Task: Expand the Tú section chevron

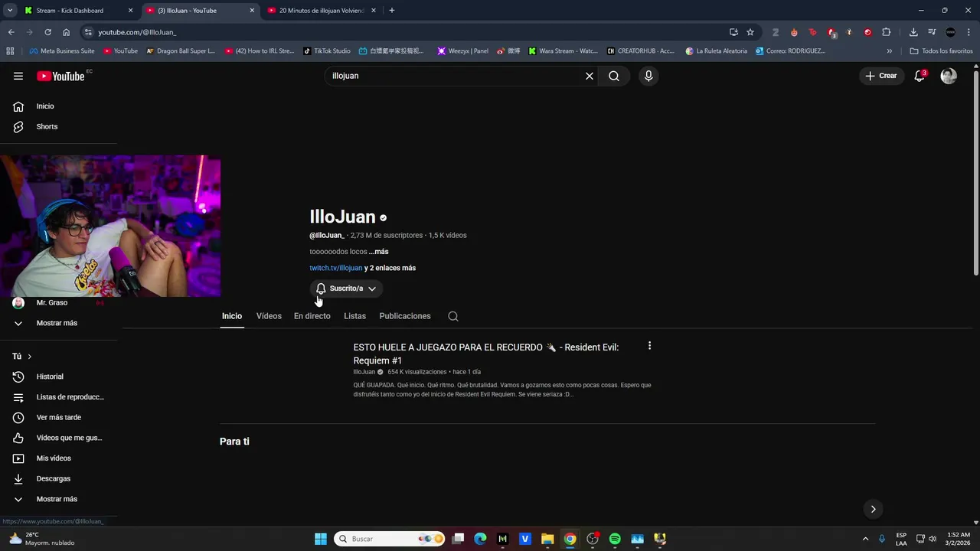Action: 30,357
